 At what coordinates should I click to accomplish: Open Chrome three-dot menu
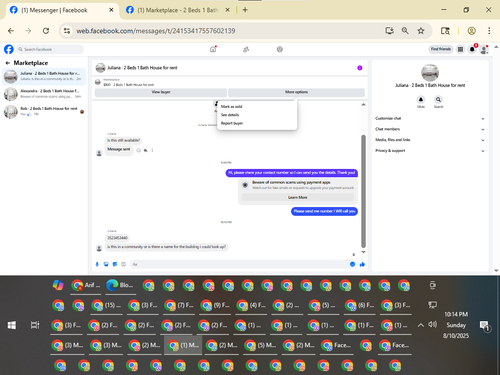489,31
